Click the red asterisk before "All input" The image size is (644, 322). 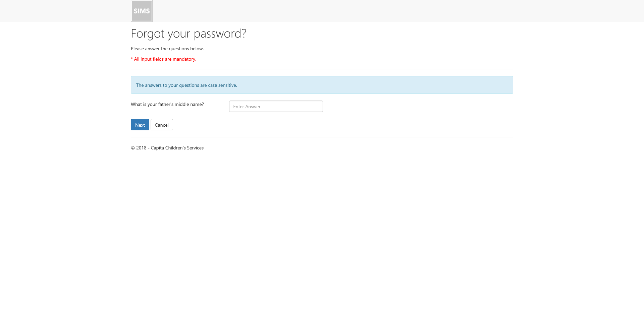click(x=132, y=59)
